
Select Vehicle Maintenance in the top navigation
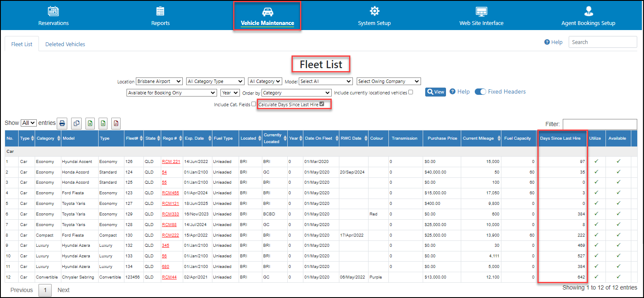[267, 16]
